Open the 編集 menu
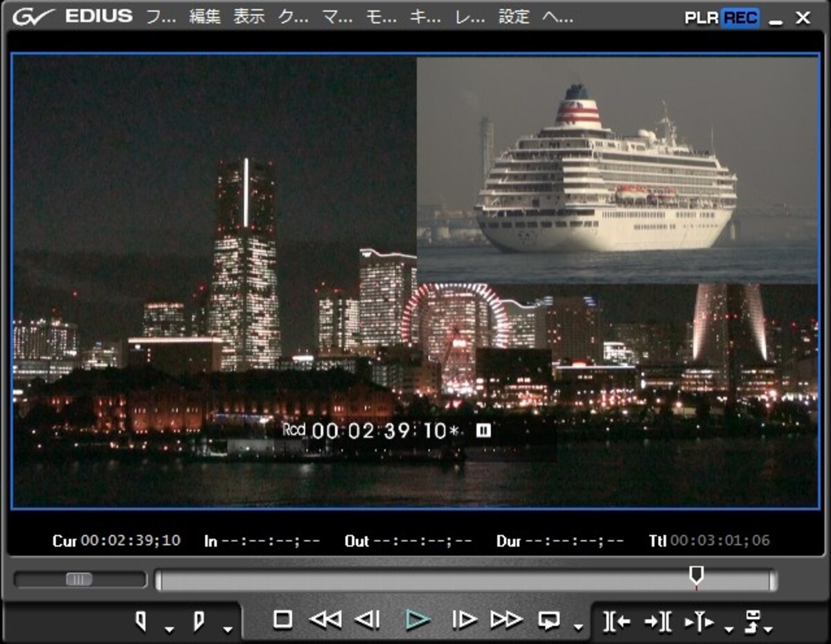This screenshot has width=831, height=644. point(205,17)
